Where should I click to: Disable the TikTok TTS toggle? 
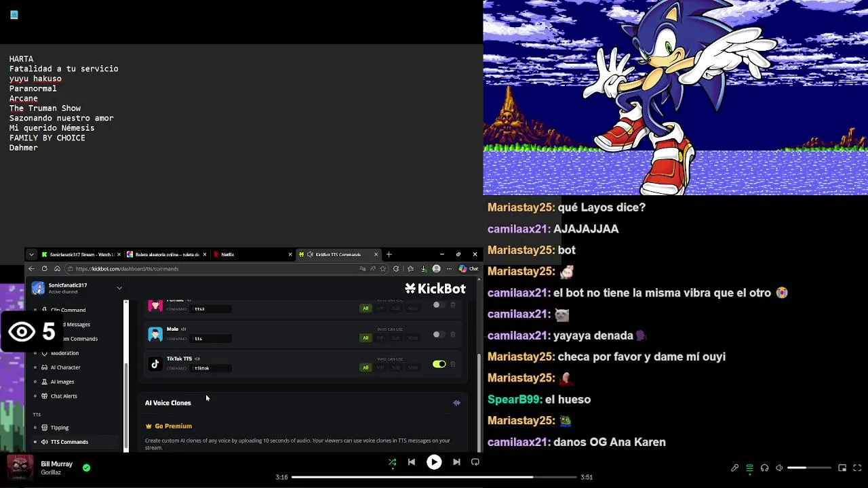coord(439,365)
